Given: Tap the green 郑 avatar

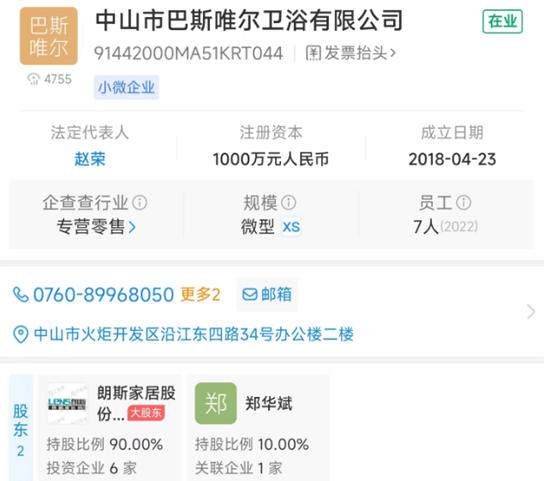Looking at the screenshot, I should click(216, 403).
